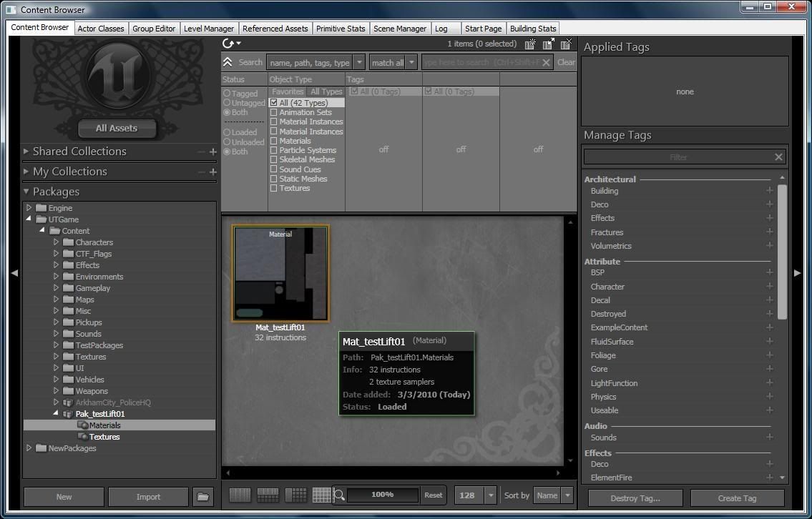This screenshot has width=812, height=519.
Task: Select the Mat_testLift01 material thumbnail
Action: tap(280, 273)
